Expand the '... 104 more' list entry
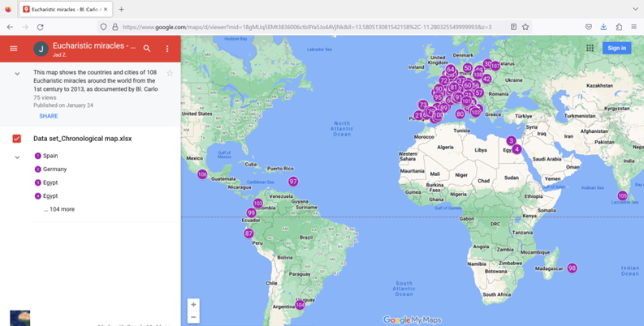Viewport: 644px width, 326px height. 59,209
